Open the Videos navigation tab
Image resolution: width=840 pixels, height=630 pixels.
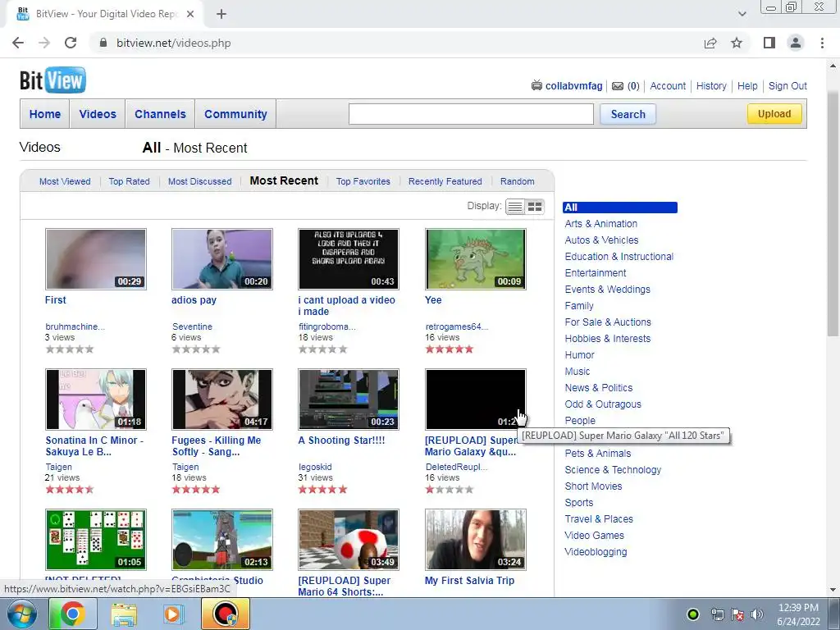(98, 114)
